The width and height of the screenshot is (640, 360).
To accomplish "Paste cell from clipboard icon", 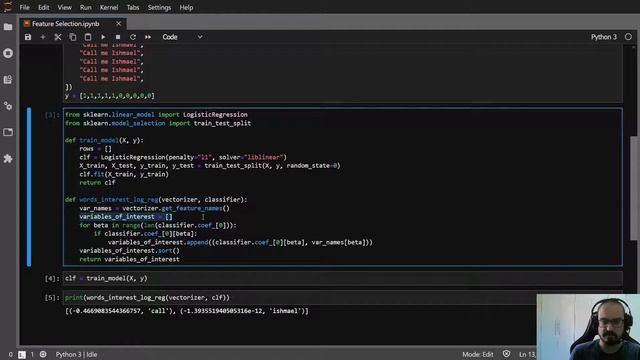I will (88, 37).
